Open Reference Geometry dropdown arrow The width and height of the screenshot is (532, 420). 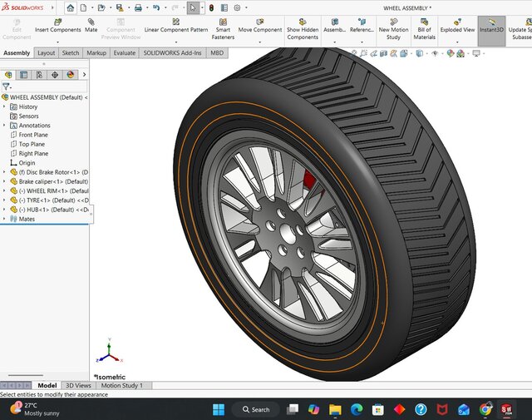362,42
